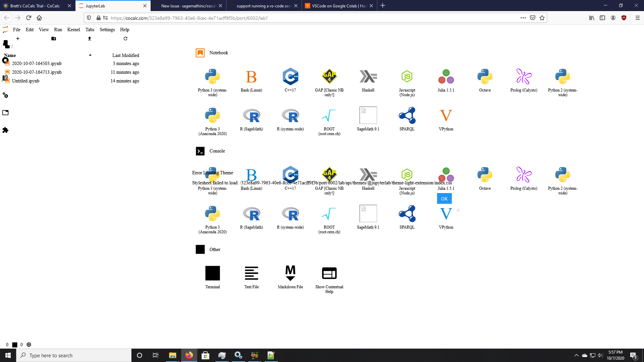Viewport: 644px width, 362px height.
Task: Create a SPARQL notebook
Action: click(407, 116)
